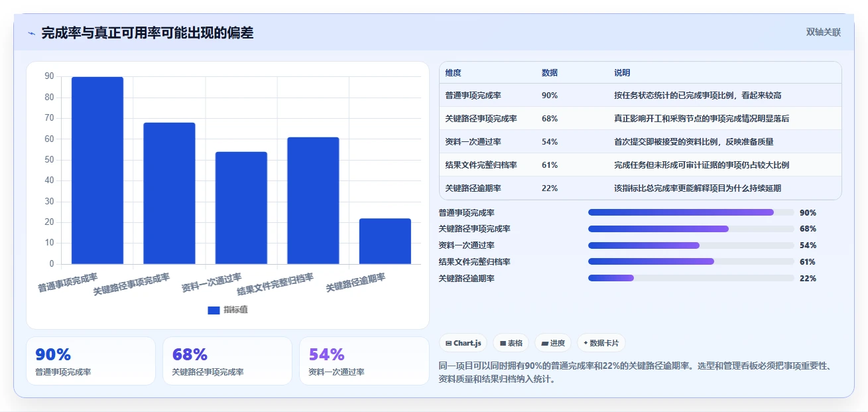Viewport: 868px width, 412px height.
Task: Click description '真正影响开工和采购节点的事项完成情况明显落后'
Action: point(702,119)
